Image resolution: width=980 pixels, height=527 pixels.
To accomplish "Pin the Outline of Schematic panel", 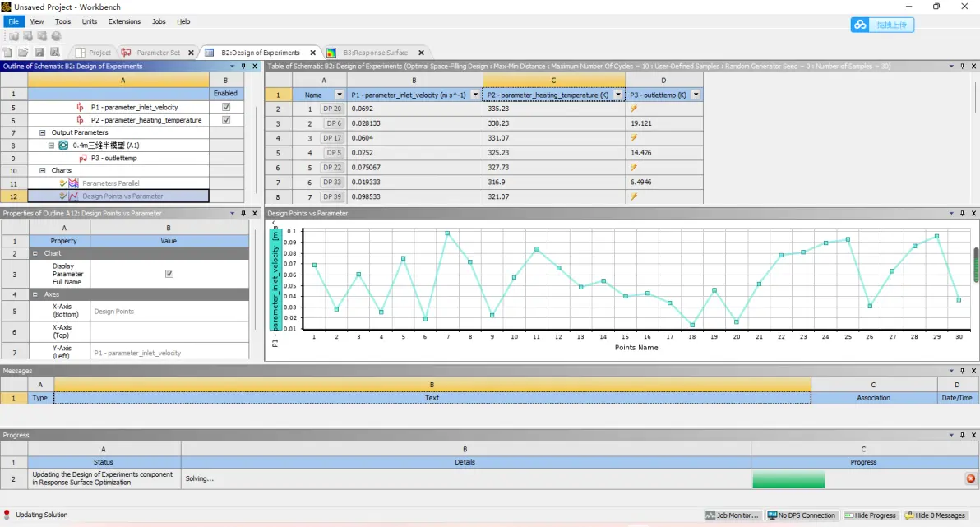I will (x=244, y=67).
